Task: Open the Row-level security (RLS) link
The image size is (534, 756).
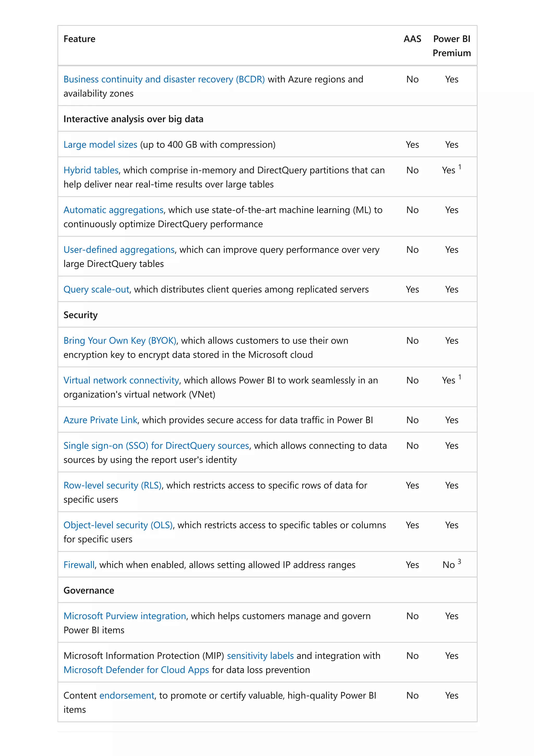Action: click(x=113, y=485)
